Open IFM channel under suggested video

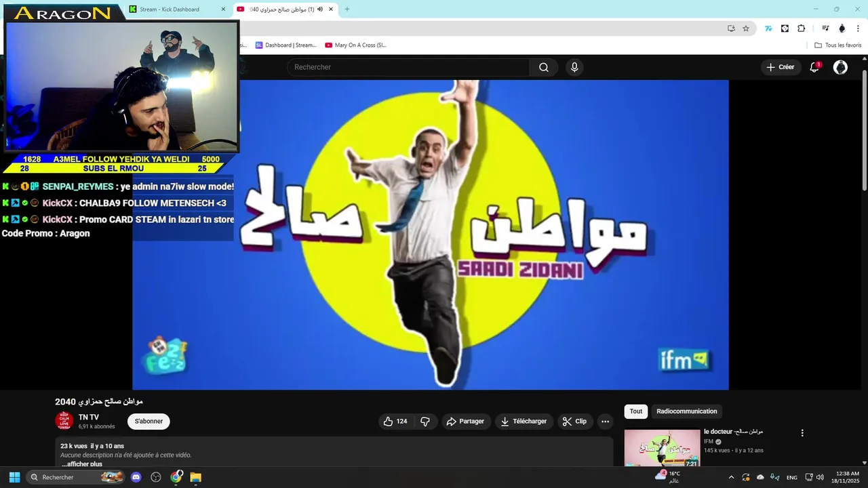click(x=708, y=442)
